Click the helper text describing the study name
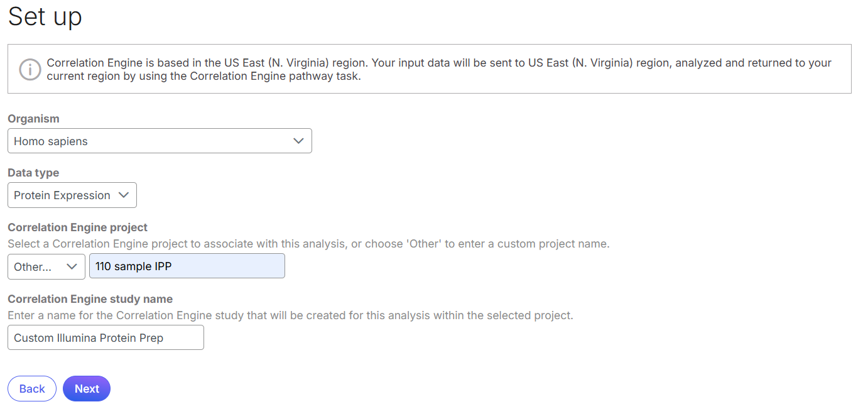Image resolution: width=868 pixels, height=409 pixels. [x=290, y=315]
